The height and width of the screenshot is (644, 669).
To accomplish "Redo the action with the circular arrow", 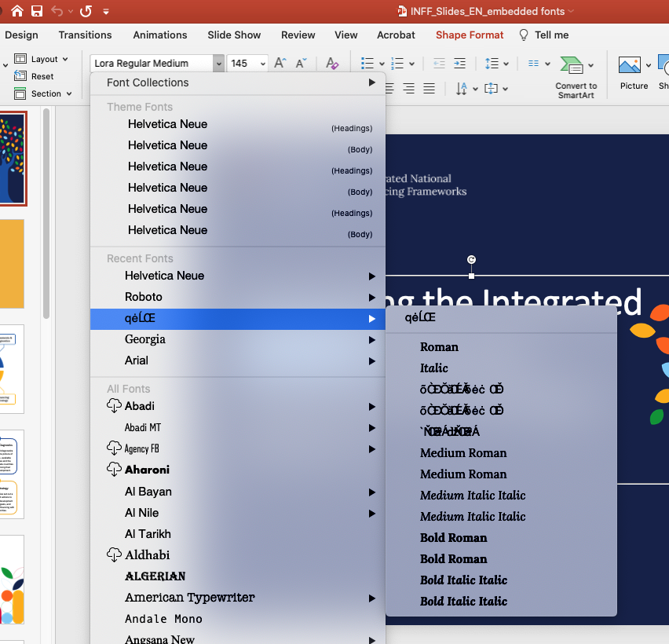I will point(86,11).
